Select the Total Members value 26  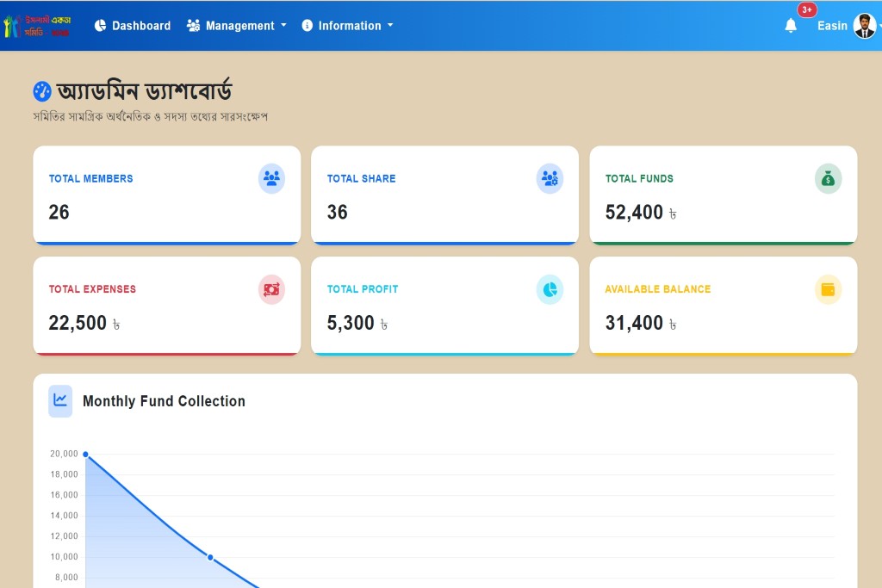click(x=59, y=212)
